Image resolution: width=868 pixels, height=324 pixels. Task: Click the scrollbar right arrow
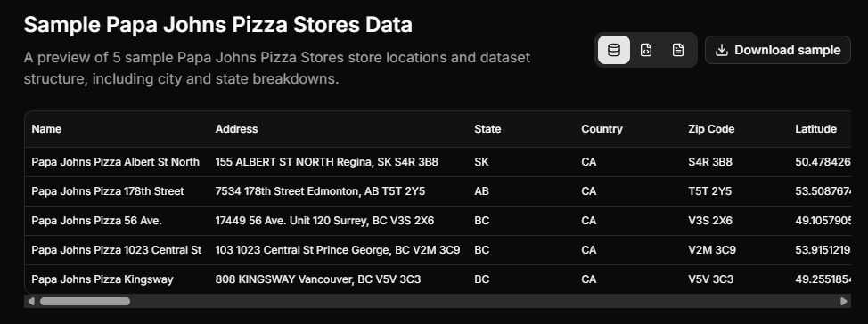[844, 302]
